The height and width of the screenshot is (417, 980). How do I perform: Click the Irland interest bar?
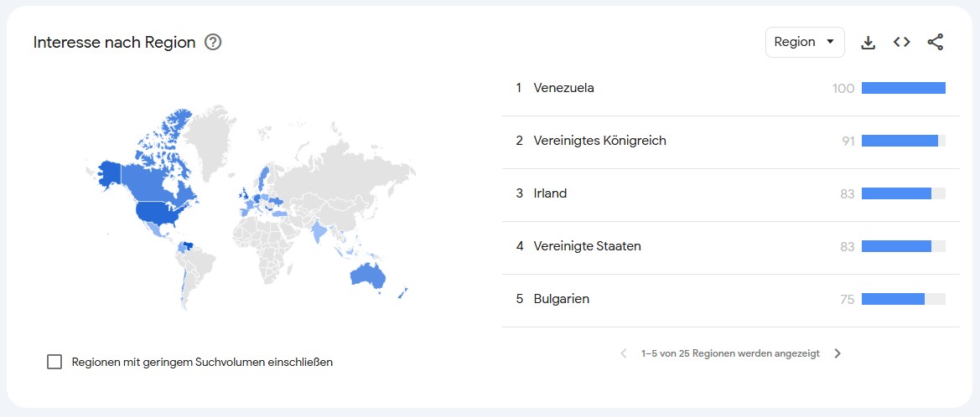[896, 193]
